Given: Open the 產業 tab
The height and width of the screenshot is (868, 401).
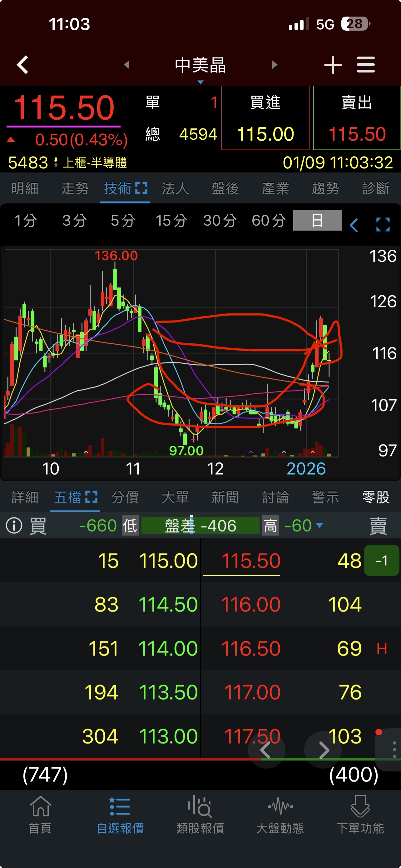Looking at the screenshot, I should (x=275, y=188).
